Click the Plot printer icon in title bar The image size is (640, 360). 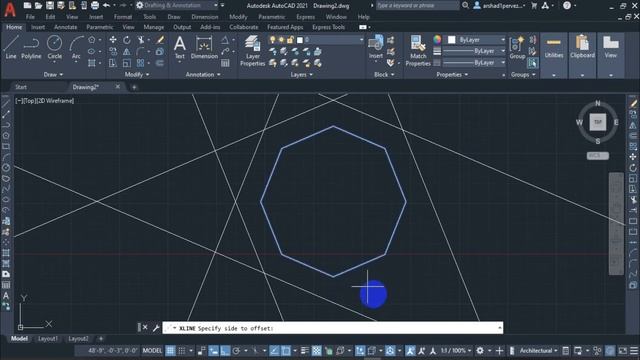click(95, 5)
